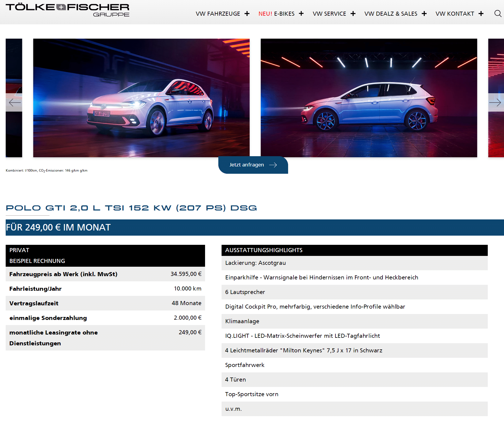Select the u.v.m. row

coord(355,409)
